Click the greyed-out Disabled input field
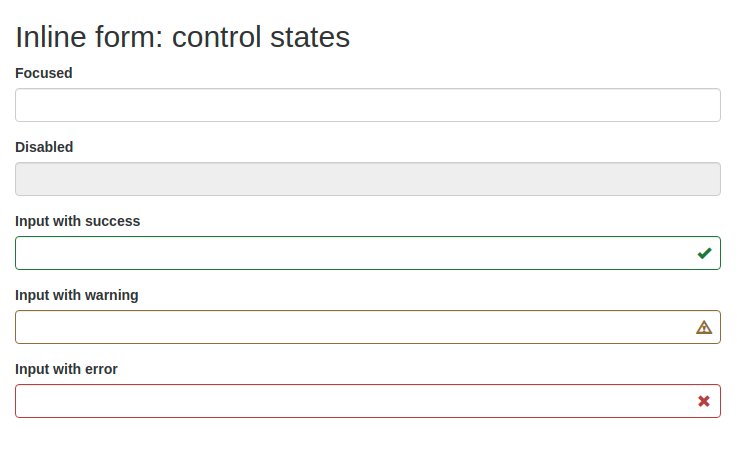This screenshot has width=737, height=474. 368,179
